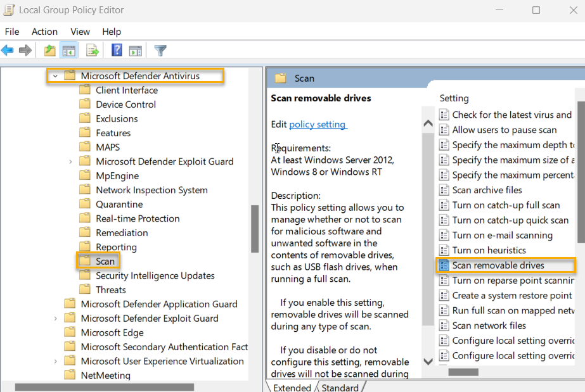Open Help with the question mark icon
The height and width of the screenshot is (392, 585).
point(117,51)
